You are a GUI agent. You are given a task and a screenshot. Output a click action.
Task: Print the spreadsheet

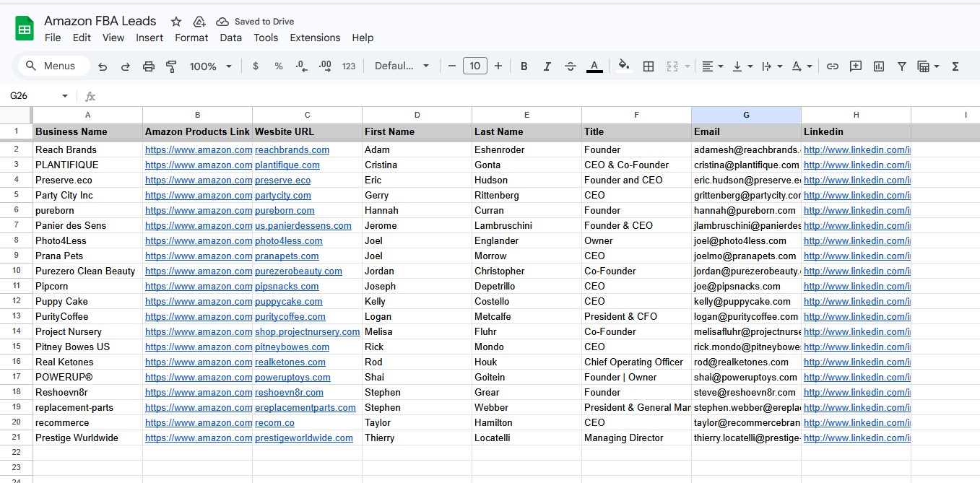point(149,66)
